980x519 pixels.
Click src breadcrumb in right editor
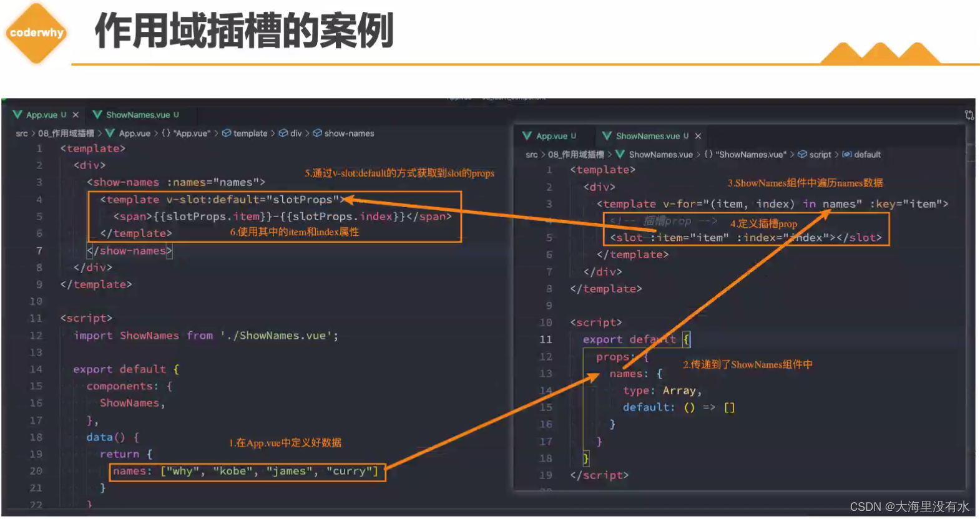point(532,155)
